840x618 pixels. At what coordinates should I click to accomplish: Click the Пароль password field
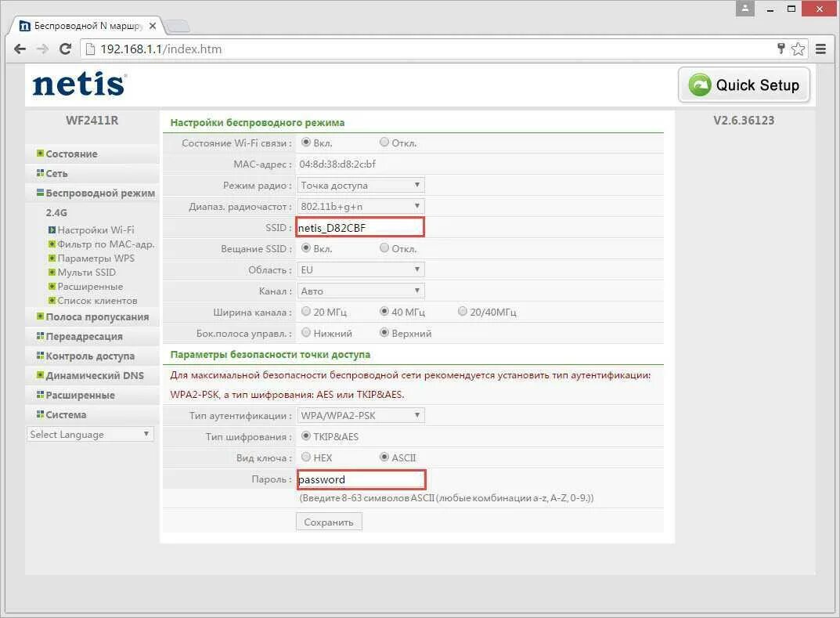pos(362,479)
